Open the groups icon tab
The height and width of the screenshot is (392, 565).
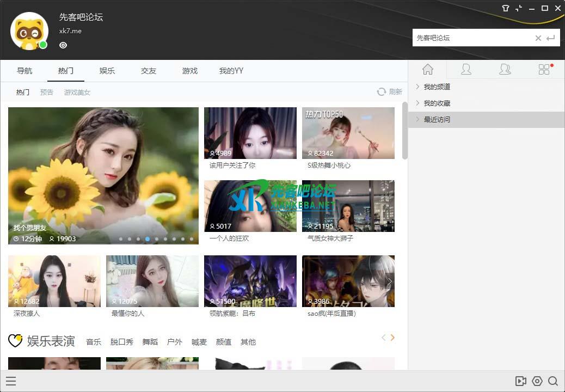505,69
